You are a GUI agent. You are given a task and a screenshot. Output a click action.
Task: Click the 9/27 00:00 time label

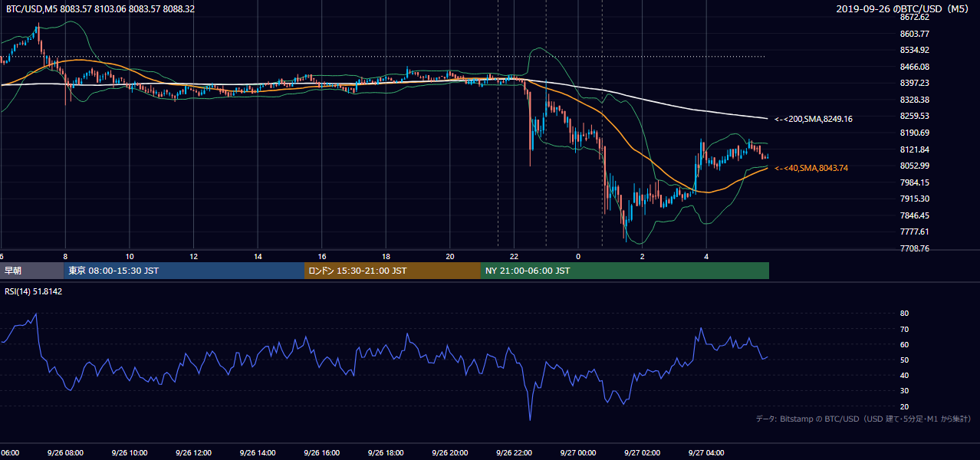[x=577, y=453]
